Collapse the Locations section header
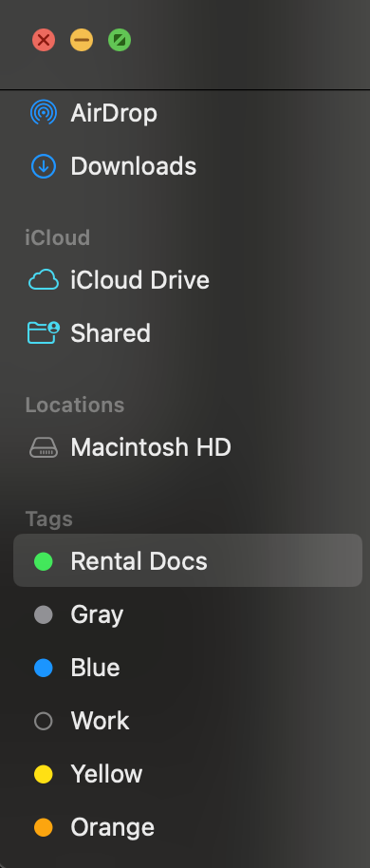Viewport: 370px width, 868px height. (x=75, y=405)
